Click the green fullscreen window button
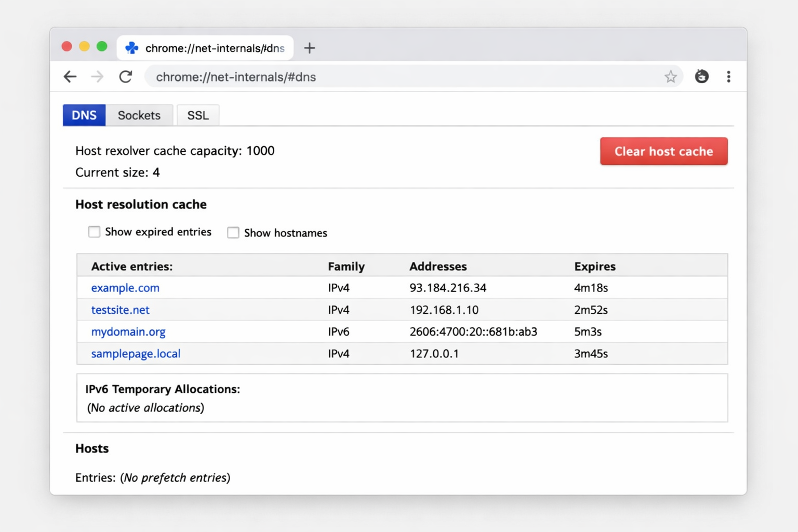This screenshot has height=532, width=798. (102, 47)
